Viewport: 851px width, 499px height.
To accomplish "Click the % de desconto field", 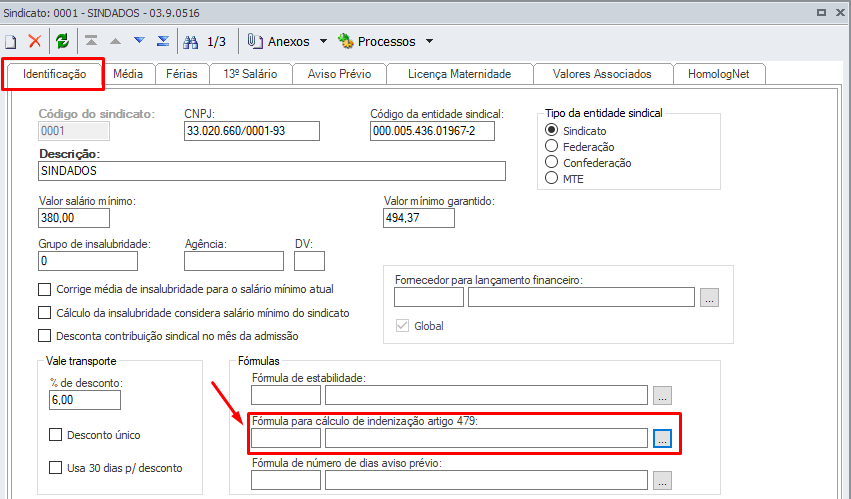I will 85,400.
